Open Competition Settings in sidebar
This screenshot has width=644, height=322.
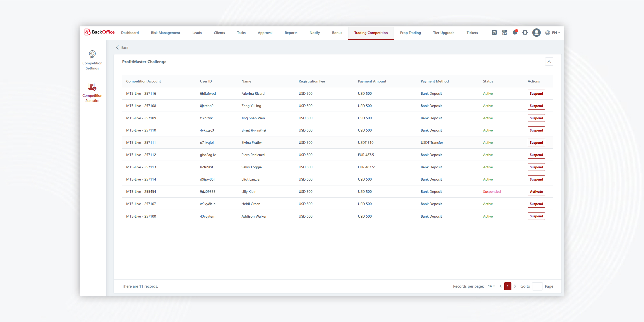92,60
